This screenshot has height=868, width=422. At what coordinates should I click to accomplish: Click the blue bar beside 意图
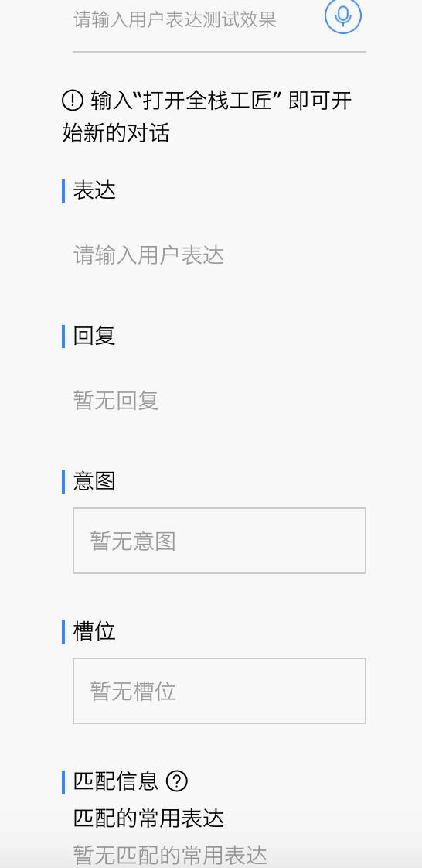[x=63, y=482]
